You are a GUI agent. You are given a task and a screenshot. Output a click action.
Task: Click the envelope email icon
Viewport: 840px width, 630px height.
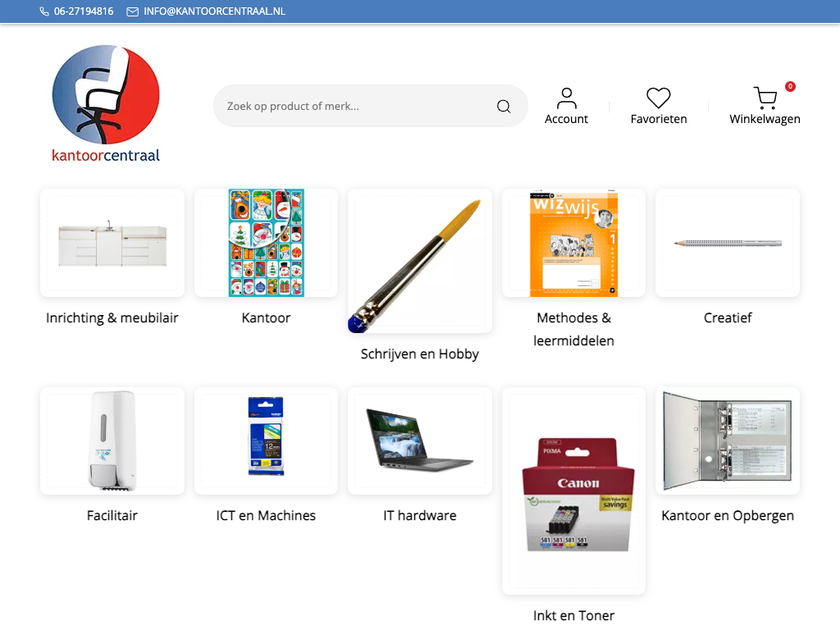click(x=132, y=11)
